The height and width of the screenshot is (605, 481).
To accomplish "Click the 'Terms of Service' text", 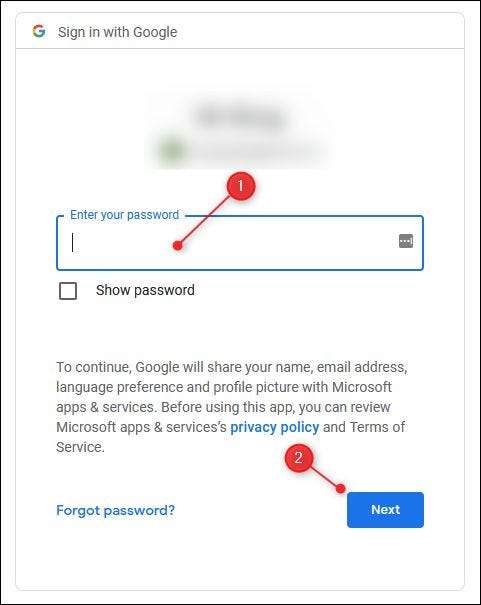I will 231,437.
